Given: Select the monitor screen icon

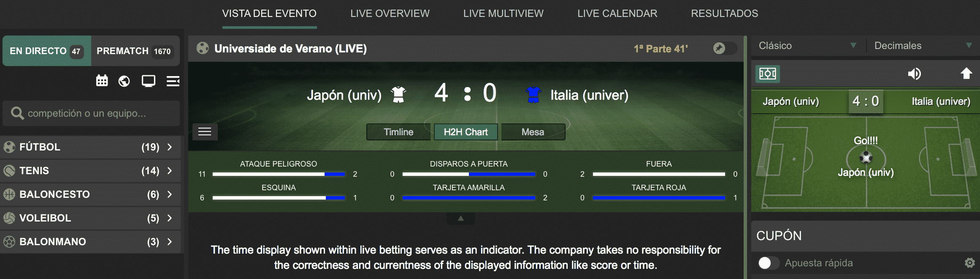Looking at the screenshot, I should pyautogui.click(x=148, y=81).
